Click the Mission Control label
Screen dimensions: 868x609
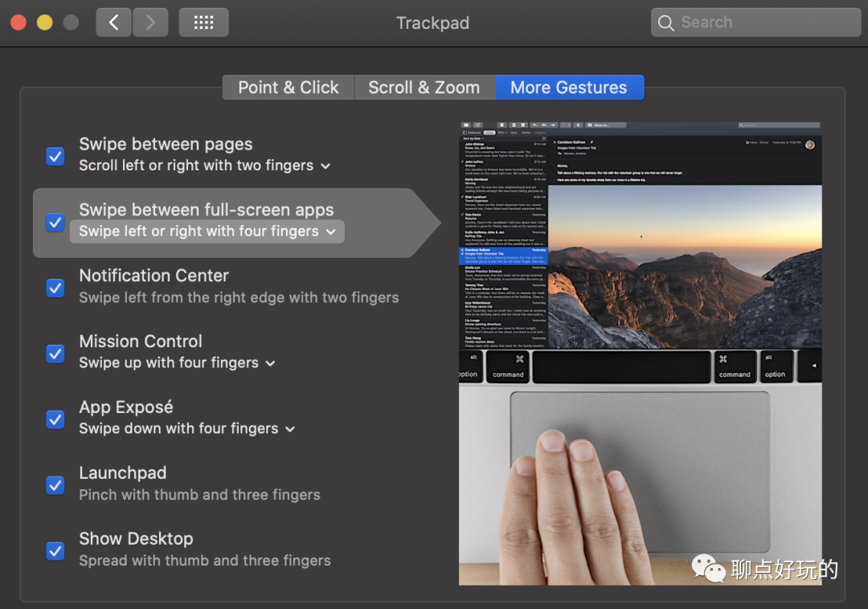(x=141, y=341)
